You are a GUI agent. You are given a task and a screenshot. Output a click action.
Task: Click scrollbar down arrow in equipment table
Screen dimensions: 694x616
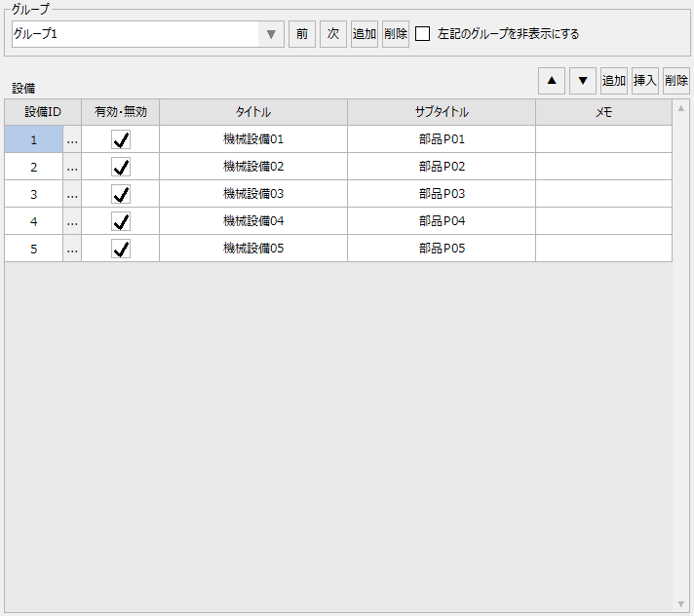click(x=680, y=604)
